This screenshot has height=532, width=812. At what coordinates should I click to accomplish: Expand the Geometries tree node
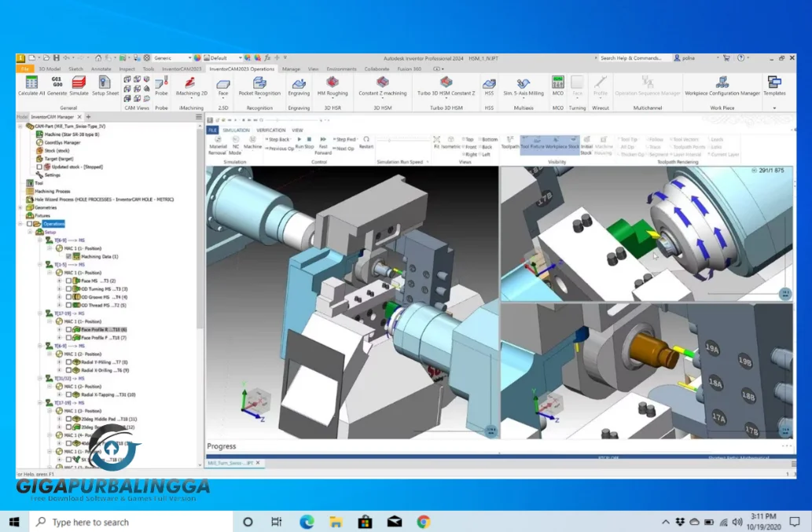pos(20,207)
